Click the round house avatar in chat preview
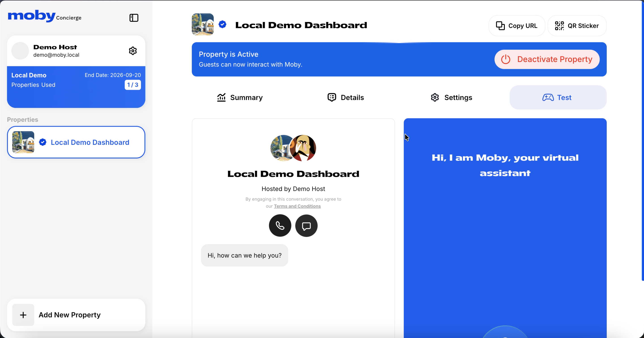This screenshot has width=644, height=338. [x=281, y=148]
